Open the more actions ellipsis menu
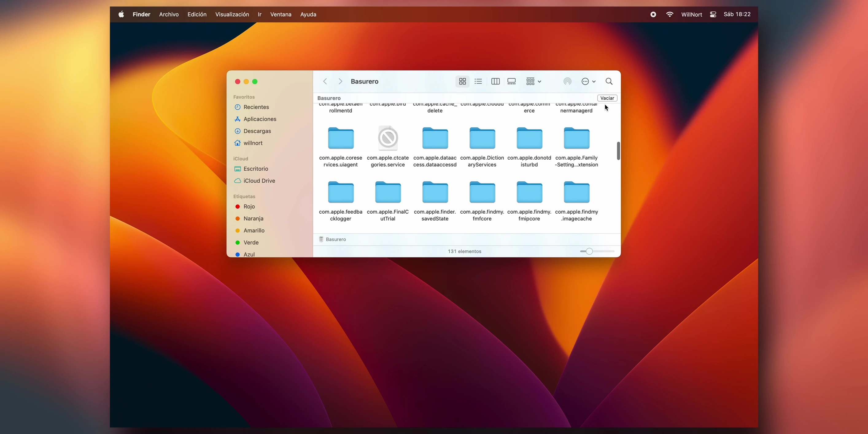The width and height of the screenshot is (868, 434). (589, 81)
